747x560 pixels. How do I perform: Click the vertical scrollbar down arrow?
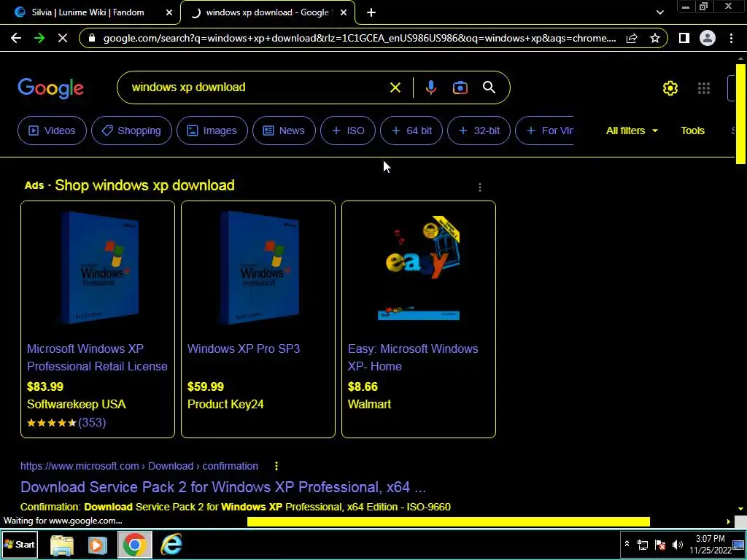741,509
